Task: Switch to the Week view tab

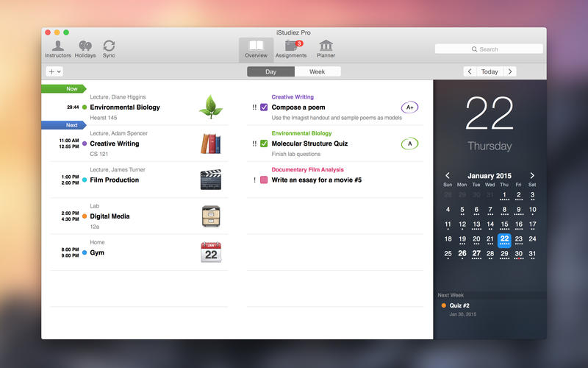Action: (x=318, y=71)
